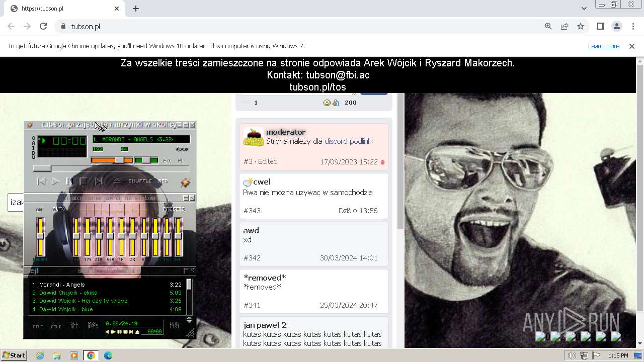Screen dimensions: 644x362
Task: Toggle the PL playlist window button
Action: (181, 161)
